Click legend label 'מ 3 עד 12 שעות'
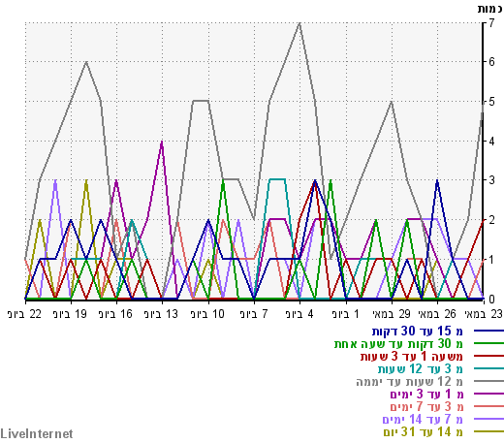Image resolution: width=504 pixels, height=443 pixels. 421,369
